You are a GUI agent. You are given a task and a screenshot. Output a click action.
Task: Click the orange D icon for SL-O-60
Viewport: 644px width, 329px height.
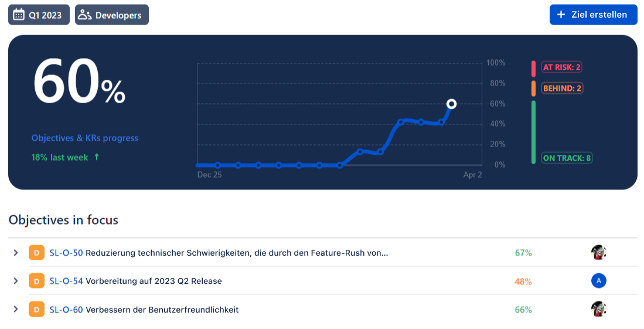pyautogui.click(x=36, y=309)
